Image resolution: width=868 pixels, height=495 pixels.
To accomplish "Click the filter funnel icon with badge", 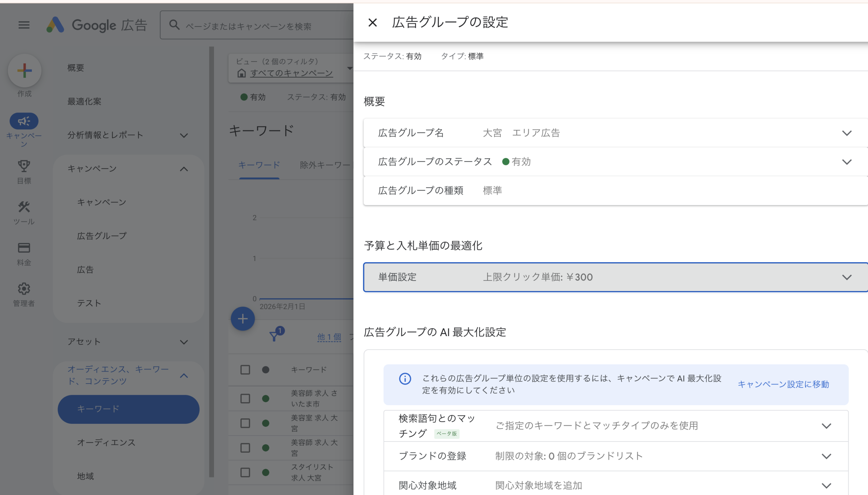I will [274, 336].
